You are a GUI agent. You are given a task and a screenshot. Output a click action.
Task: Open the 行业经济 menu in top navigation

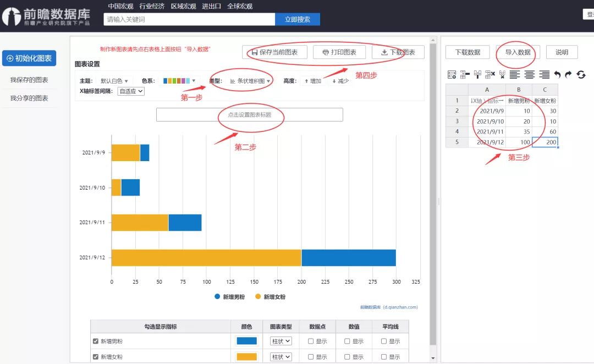pos(152,6)
